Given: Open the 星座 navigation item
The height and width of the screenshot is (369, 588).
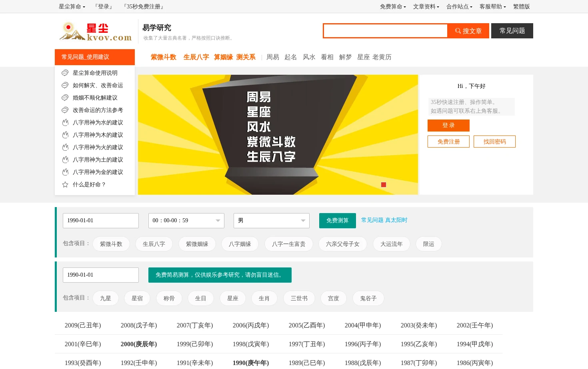Looking at the screenshot, I should pos(364,57).
